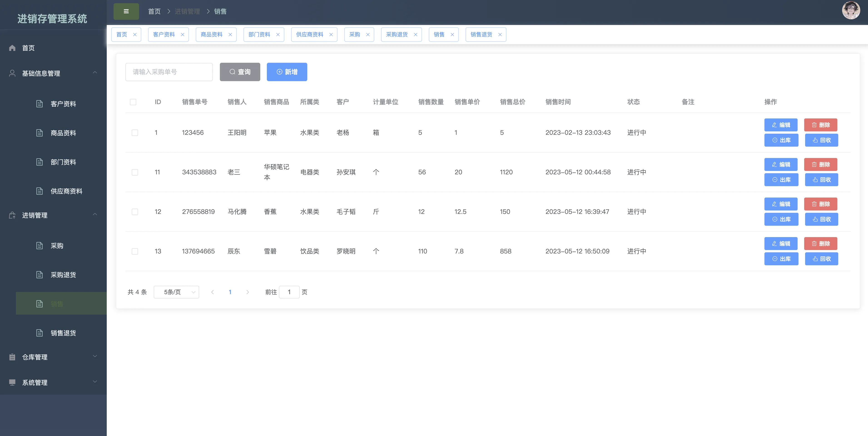The width and height of the screenshot is (868, 436).
Task: Check the checkbox for row ID 11
Action: [135, 172]
